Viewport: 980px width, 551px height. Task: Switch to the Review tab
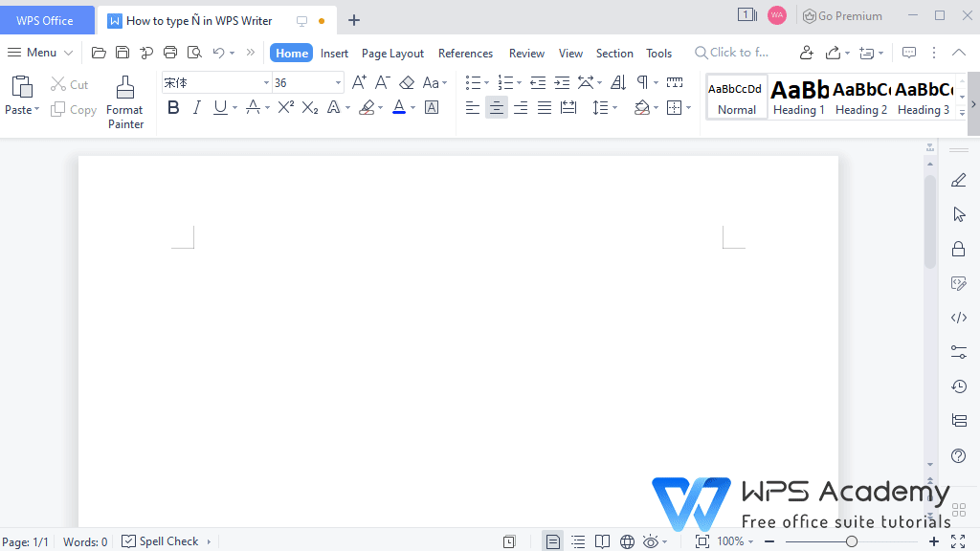[527, 54]
